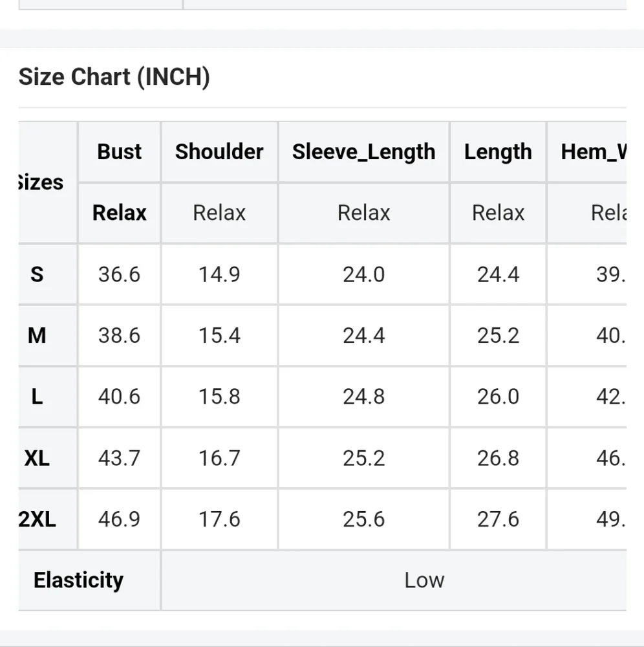Click the L size row label
This screenshot has width=644, height=647.
click(38, 397)
